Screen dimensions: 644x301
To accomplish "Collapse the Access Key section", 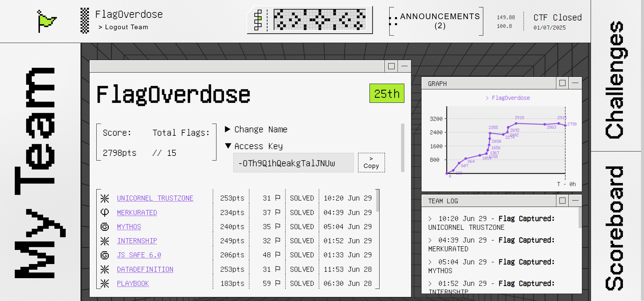I will pos(228,146).
